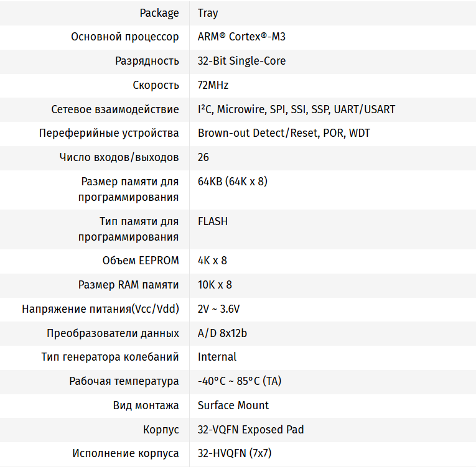Click the '32-Bit Single-Core' value

coord(241,61)
